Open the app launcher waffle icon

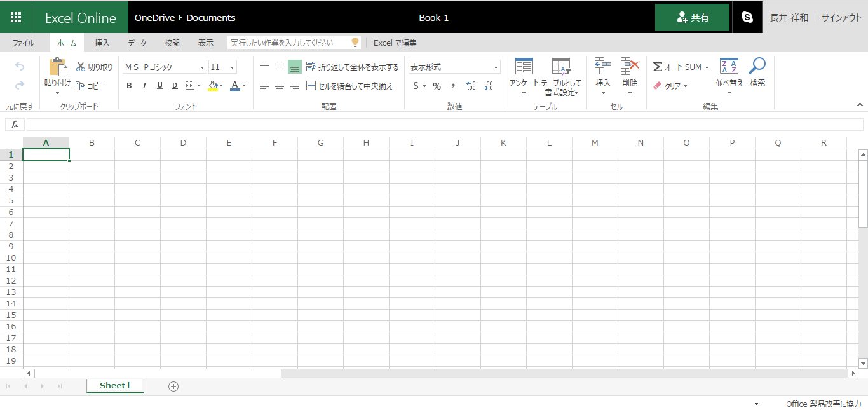16,17
